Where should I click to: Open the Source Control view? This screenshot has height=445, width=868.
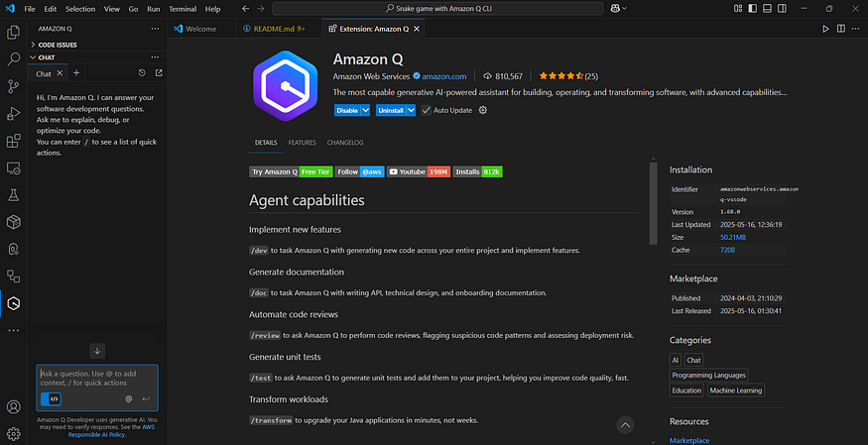(x=13, y=86)
